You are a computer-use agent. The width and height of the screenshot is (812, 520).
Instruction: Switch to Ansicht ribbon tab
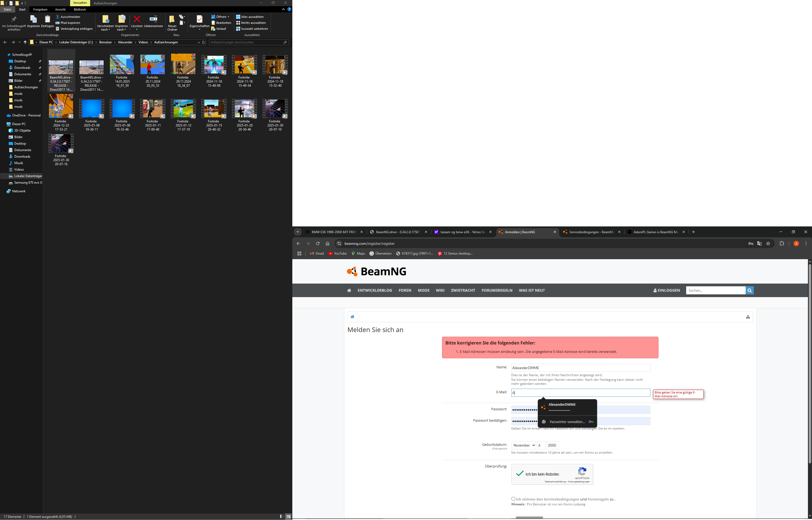(60, 9)
